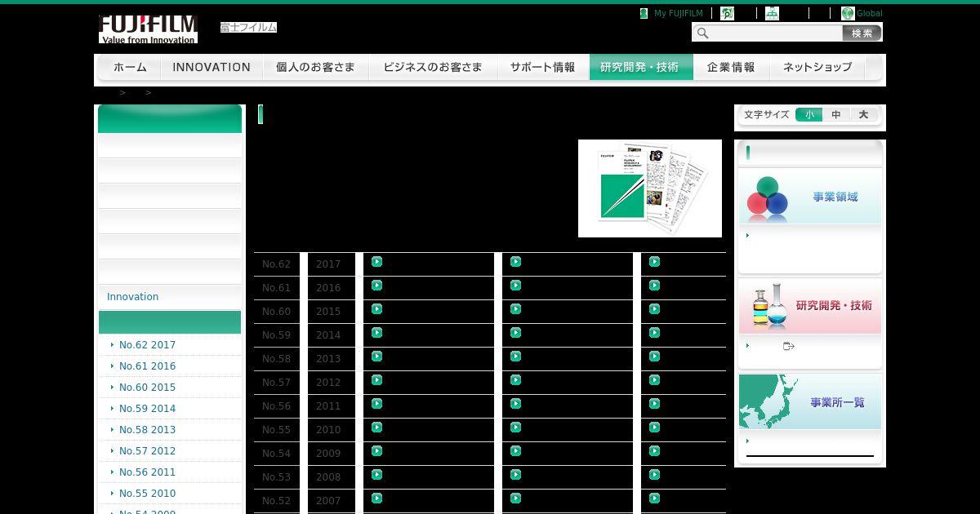Open the Innovation sidebar link
The height and width of the screenshot is (514, 980).
(132, 297)
